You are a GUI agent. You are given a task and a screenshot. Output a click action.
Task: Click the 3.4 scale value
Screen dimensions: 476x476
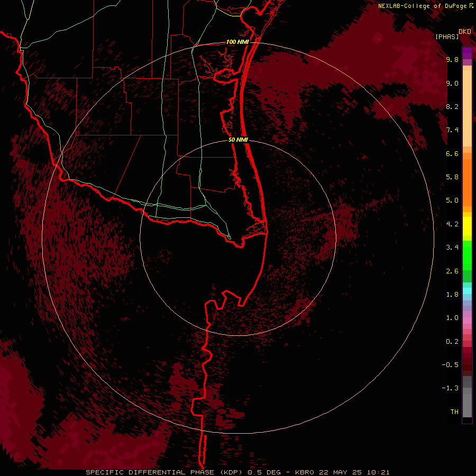(x=452, y=248)
